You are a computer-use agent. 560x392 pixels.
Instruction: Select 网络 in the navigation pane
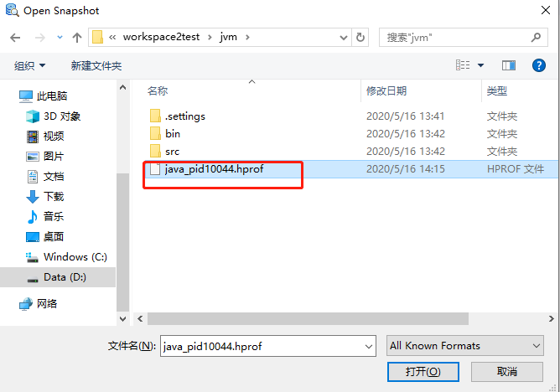[39, 304]
